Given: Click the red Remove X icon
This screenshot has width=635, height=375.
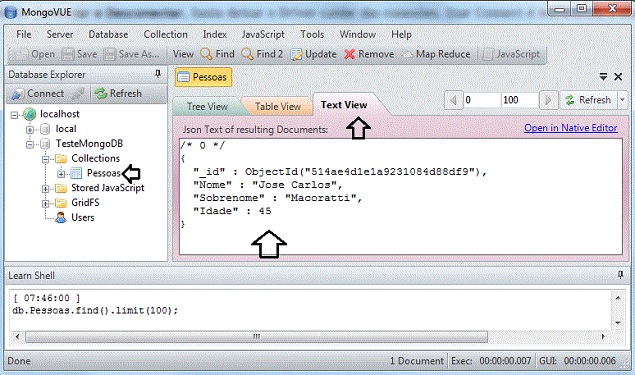Looking at the screenshot, I should [349, 54].
